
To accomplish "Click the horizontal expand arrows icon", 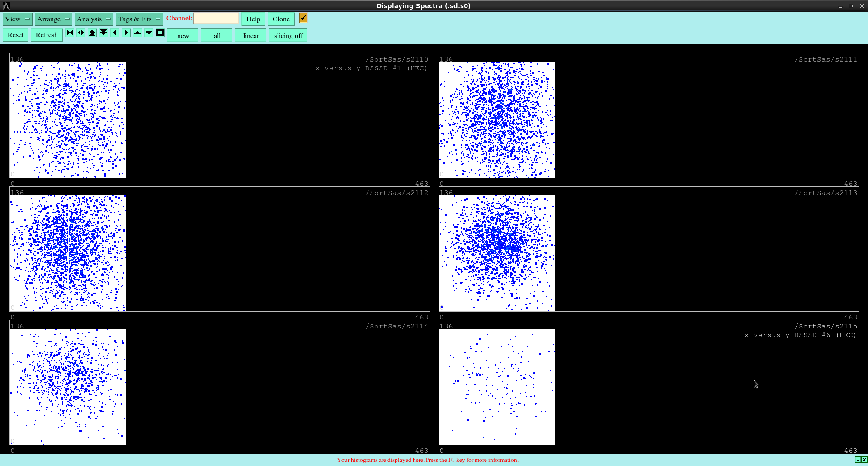I will tap(81, 33).
